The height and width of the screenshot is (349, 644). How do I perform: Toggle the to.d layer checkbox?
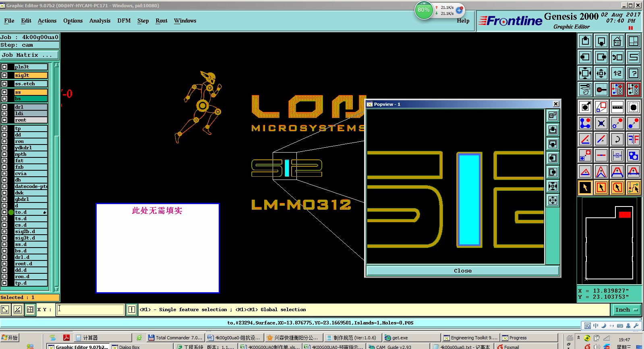pos(4,212)
